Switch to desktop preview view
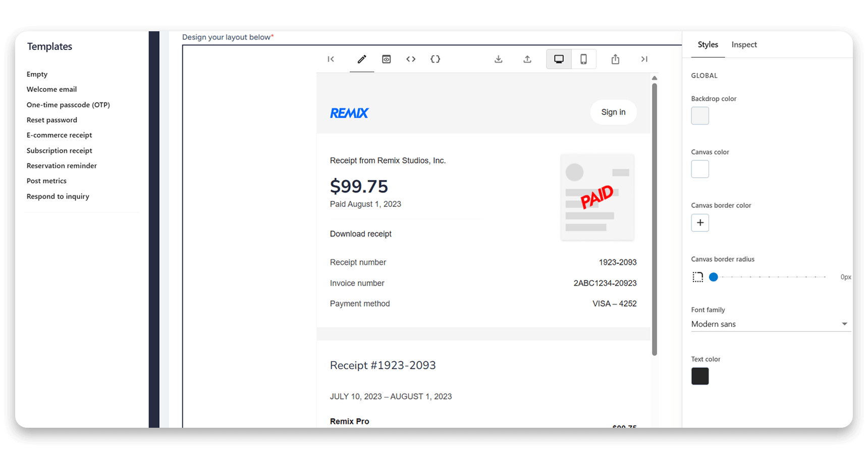 pos(559,59)
